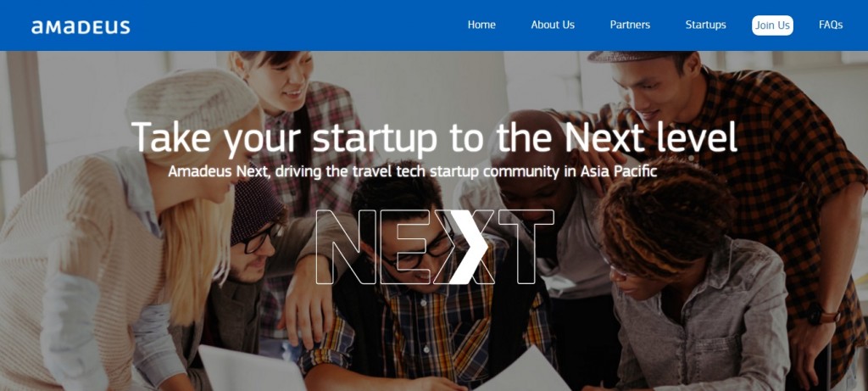The image size is (868, 391).
Task: Click the solid white chevron in NEXT logo
Action: tap(470, 247)
